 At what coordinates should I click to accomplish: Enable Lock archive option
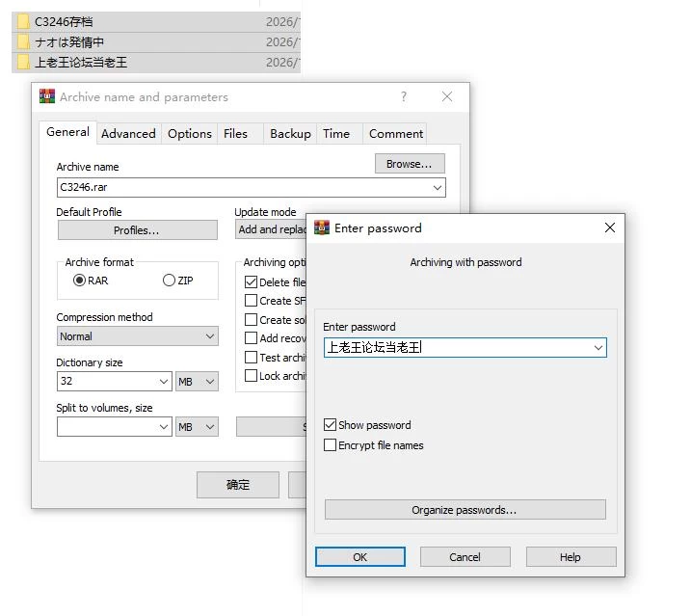[251, 376]
